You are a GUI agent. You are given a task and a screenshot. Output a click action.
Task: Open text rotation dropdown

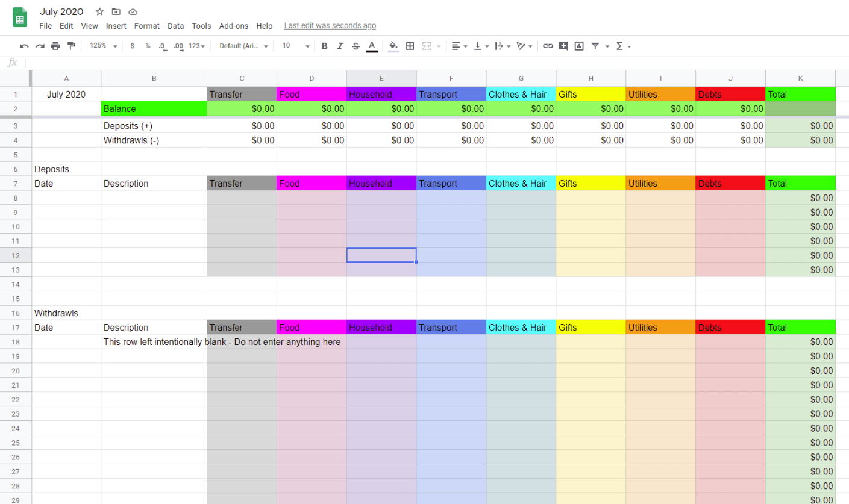click(524, 46)
